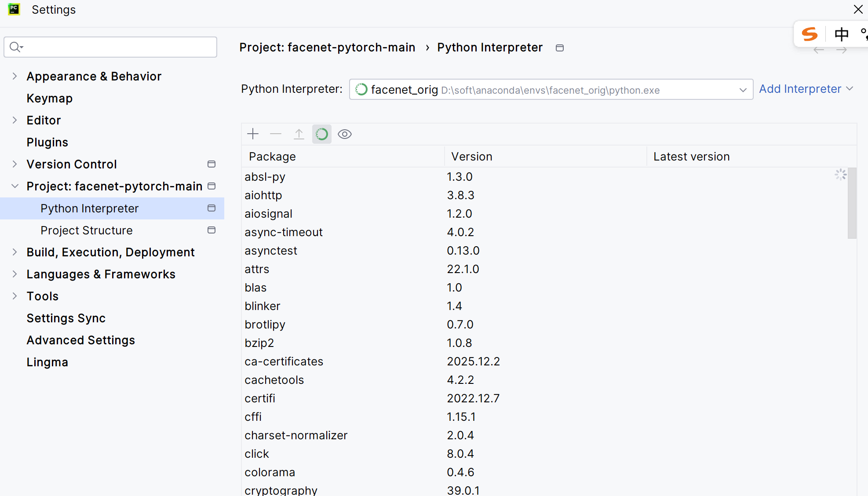The image size is (868, 496).
Task: Click the package list vertical scrollbar
Action: coord(852,203)
